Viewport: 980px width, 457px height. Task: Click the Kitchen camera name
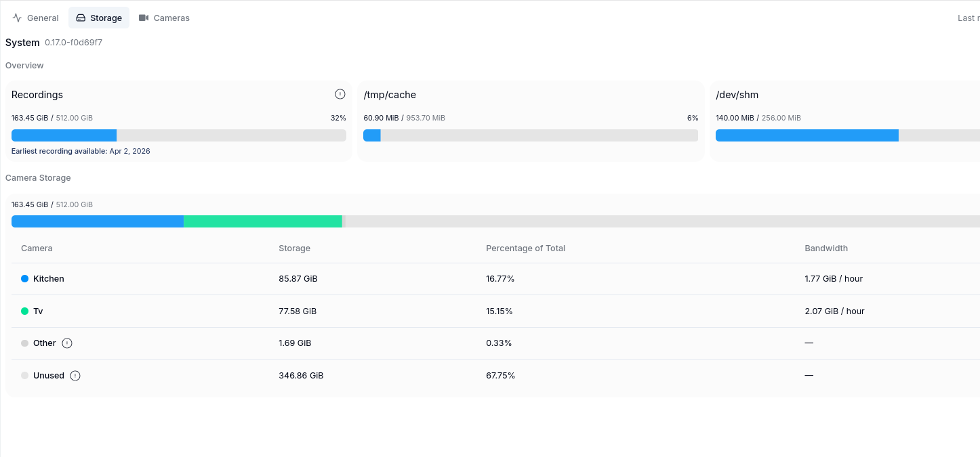49,279
